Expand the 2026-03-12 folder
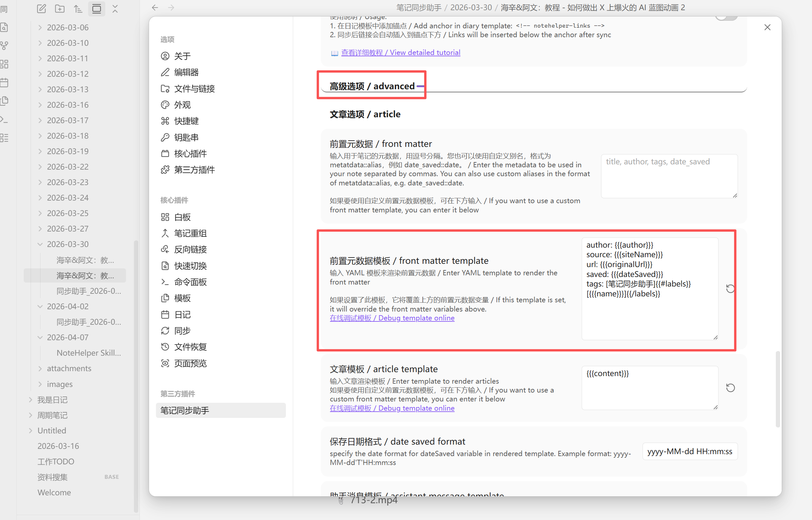This screenshot has height=520, width=812. [40, 74]
